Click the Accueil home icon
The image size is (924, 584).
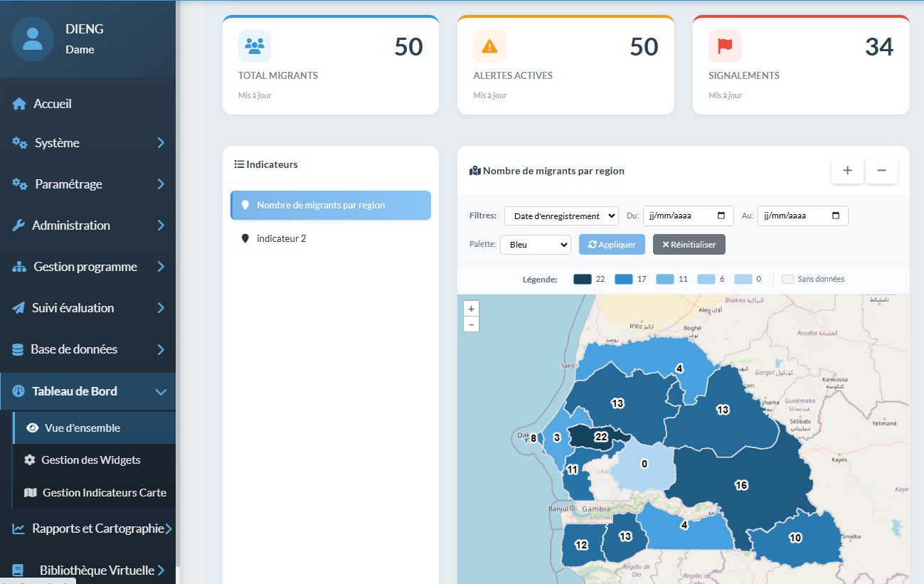[x=20, y=104]
